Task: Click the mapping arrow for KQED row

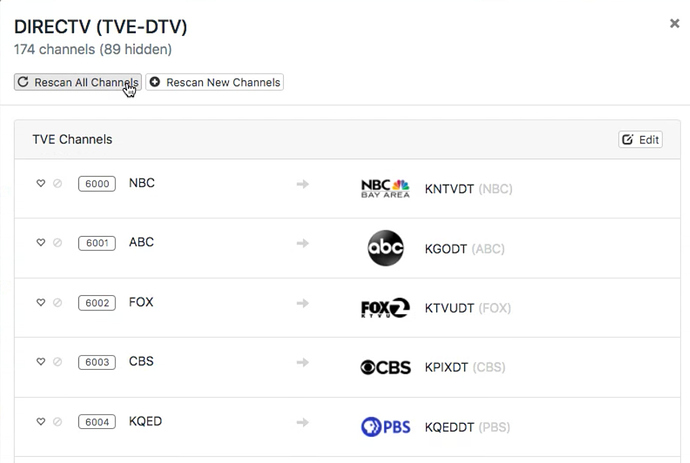Action: point(303,422)
